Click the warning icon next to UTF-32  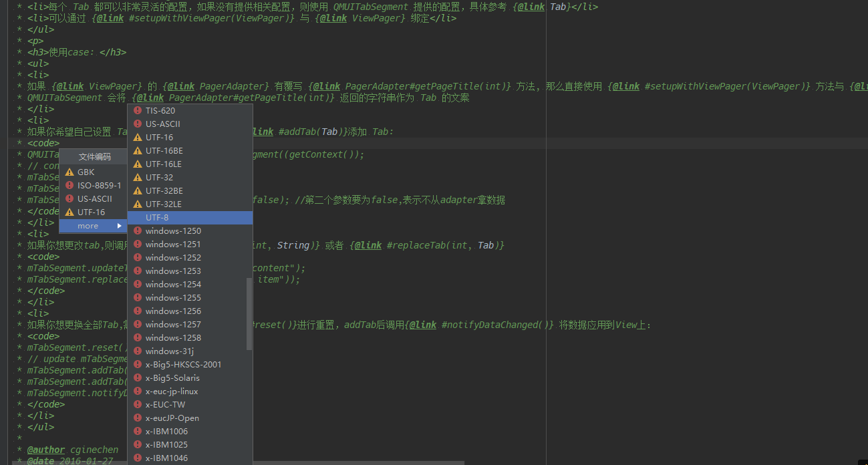138,177
